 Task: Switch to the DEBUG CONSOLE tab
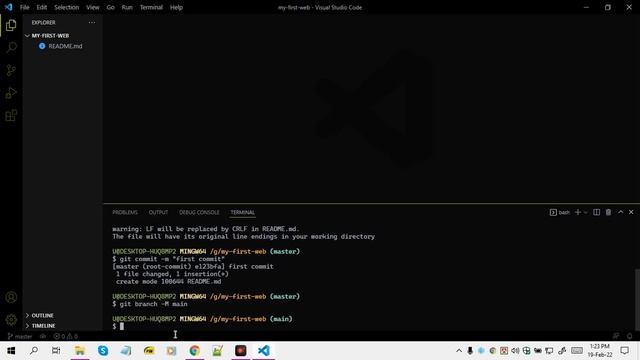pyautogui.click(x=199, y=212)
